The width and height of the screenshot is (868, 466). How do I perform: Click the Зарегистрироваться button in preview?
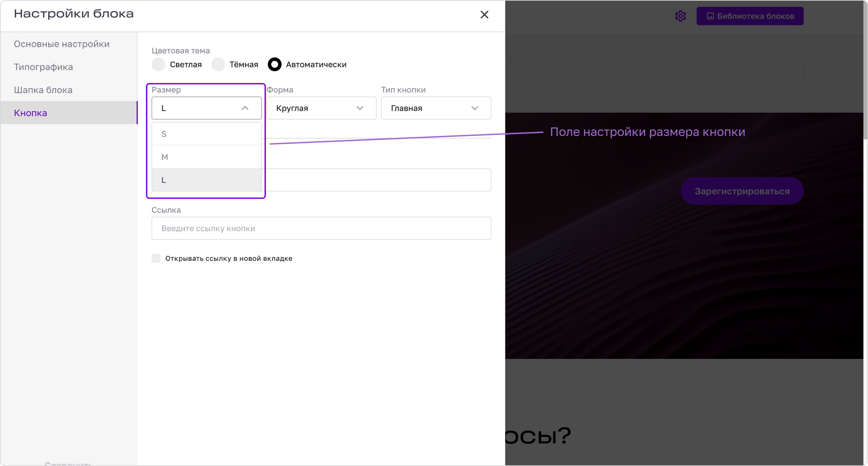742,191
